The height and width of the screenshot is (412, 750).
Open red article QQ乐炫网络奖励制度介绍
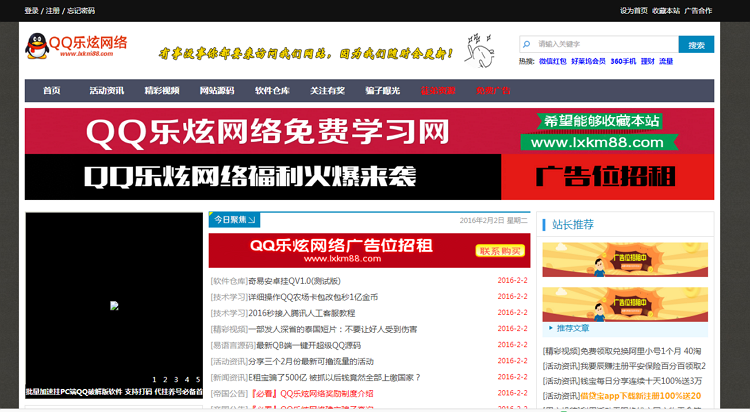(311, 394)
